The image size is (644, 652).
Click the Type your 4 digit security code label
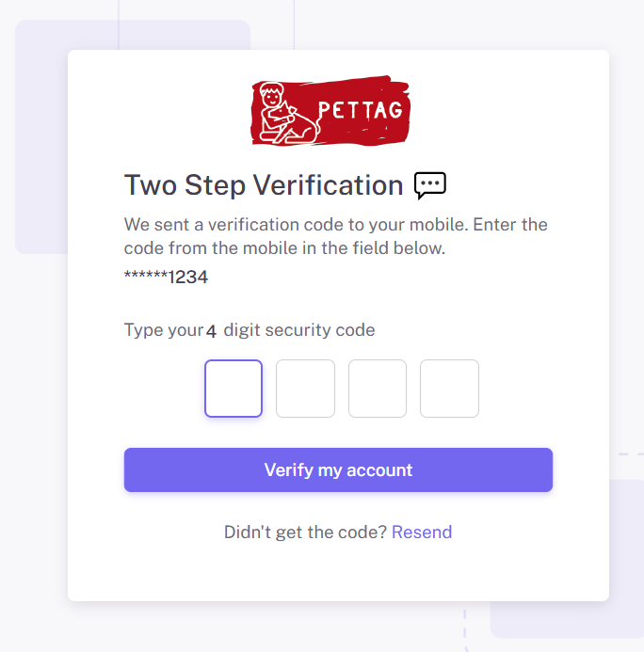[250, 330]
